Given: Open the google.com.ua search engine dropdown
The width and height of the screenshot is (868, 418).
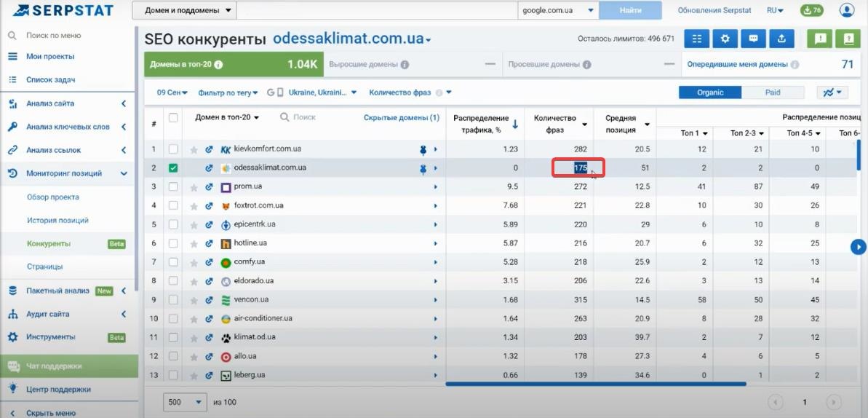Looking at the screenshot, I should click(559, 10).
